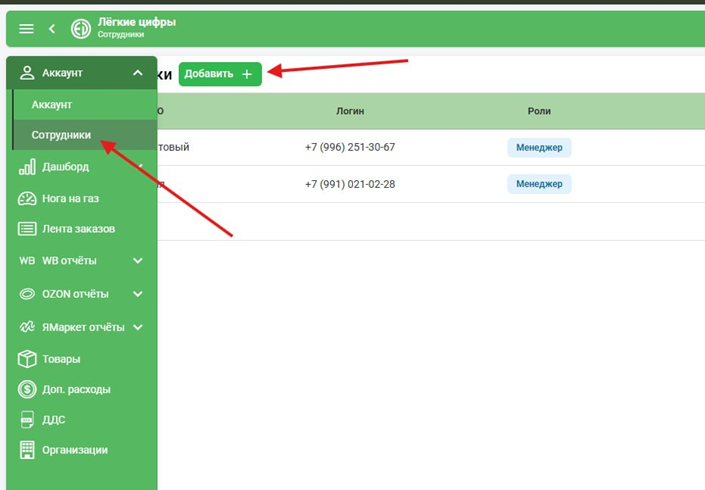Click the box icon for Товары
This screenshot has width=705, height=490.
pyautogui.click(x=27, y=359)
